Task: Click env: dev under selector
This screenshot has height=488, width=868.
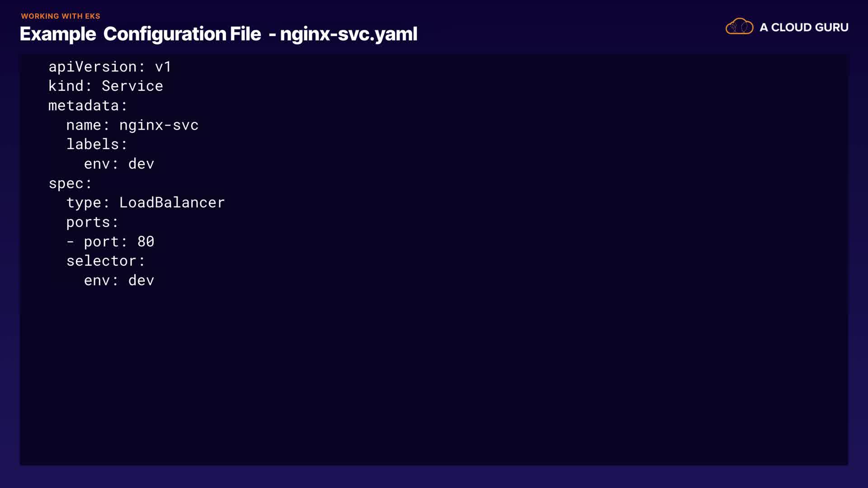Action: (119, 281)
